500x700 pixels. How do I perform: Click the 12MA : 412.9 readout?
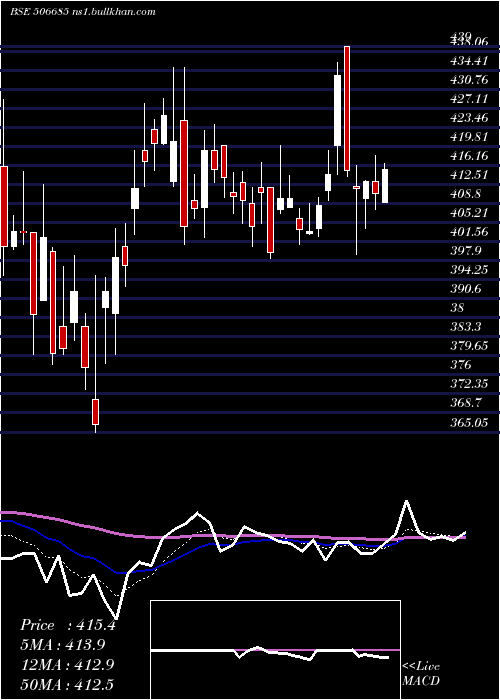pyautogui.click(x=67, y=665)
